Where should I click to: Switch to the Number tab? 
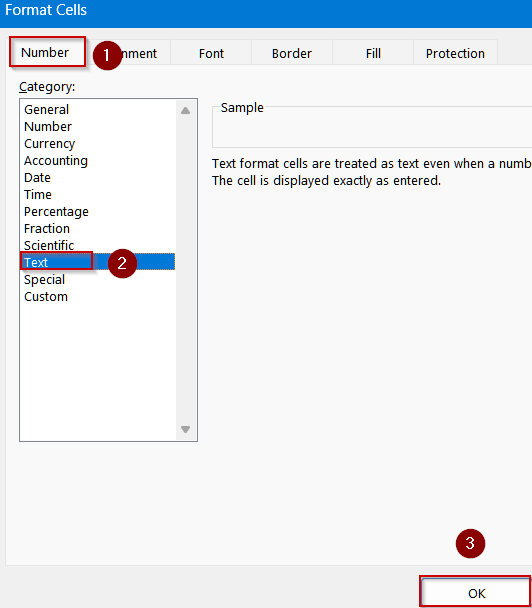point(47,52)
